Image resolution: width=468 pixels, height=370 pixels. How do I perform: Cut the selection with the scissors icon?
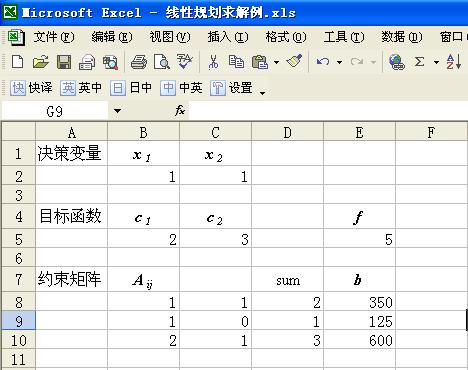point(213,62)
